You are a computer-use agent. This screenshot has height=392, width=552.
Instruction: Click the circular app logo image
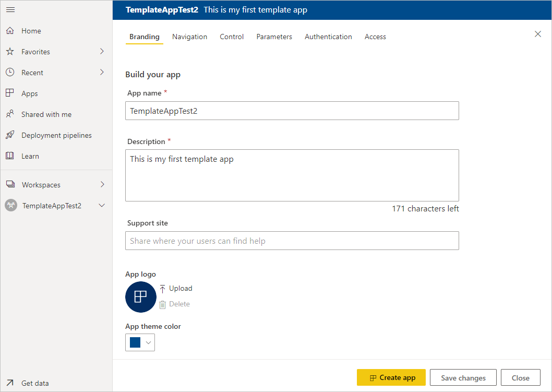[x=141, y=297]
